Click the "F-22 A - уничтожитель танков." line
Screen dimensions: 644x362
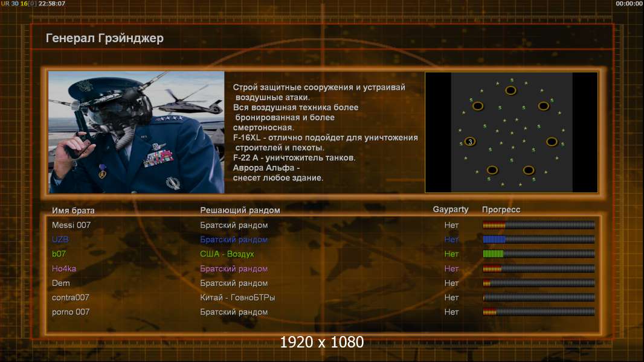tap(294, 158)
